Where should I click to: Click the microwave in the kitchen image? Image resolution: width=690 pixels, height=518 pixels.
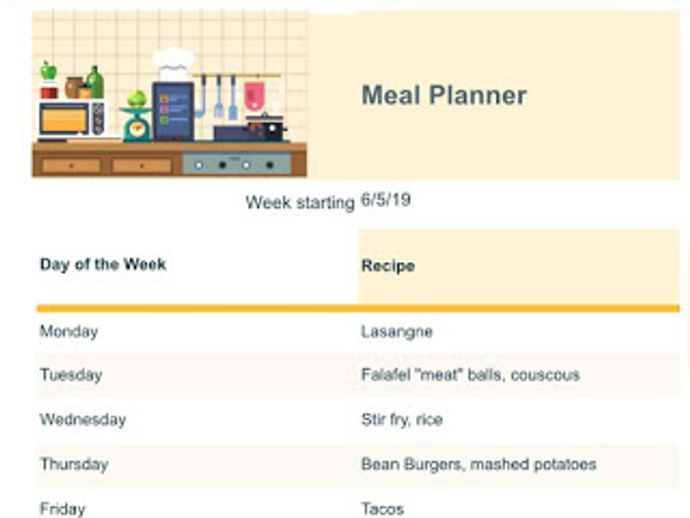[72, 120]
